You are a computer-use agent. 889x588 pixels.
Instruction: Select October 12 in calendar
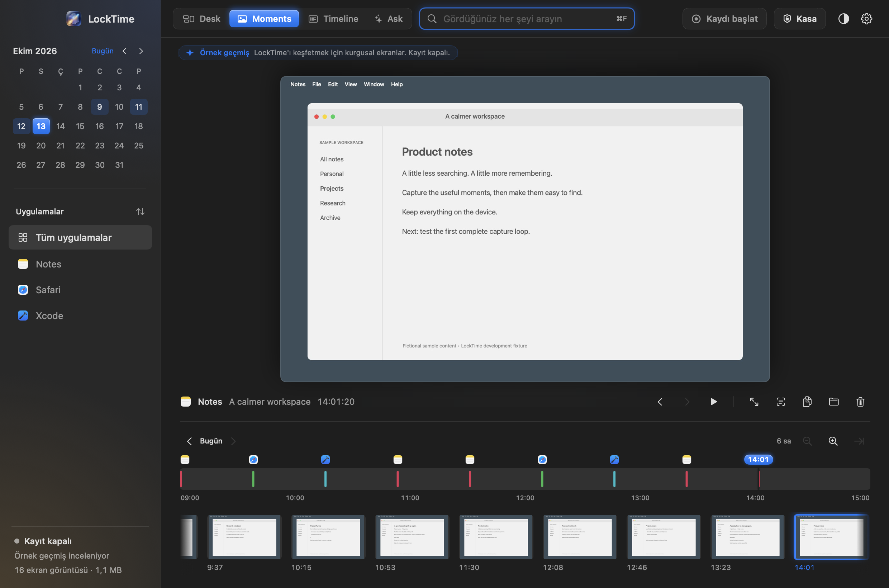[22, 126]
